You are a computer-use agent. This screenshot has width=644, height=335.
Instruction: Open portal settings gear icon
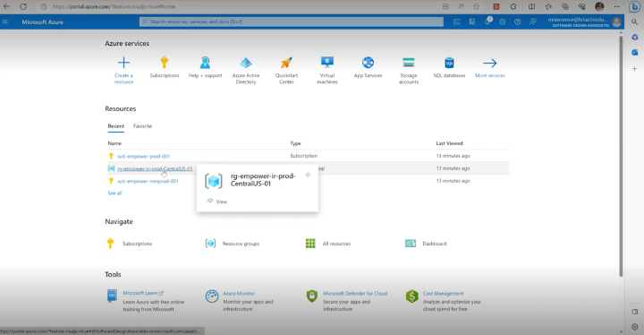[x=503, y=21]
